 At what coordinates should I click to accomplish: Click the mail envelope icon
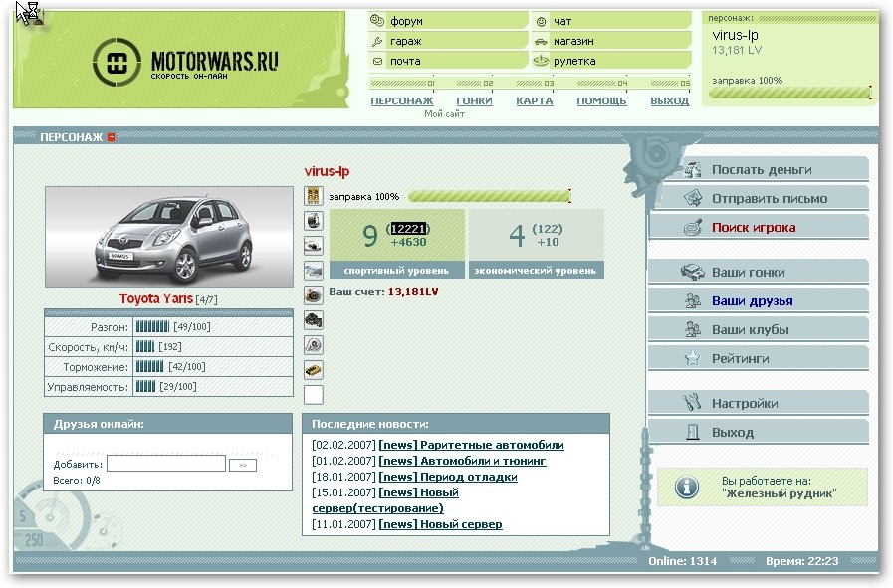click(377, 61)
